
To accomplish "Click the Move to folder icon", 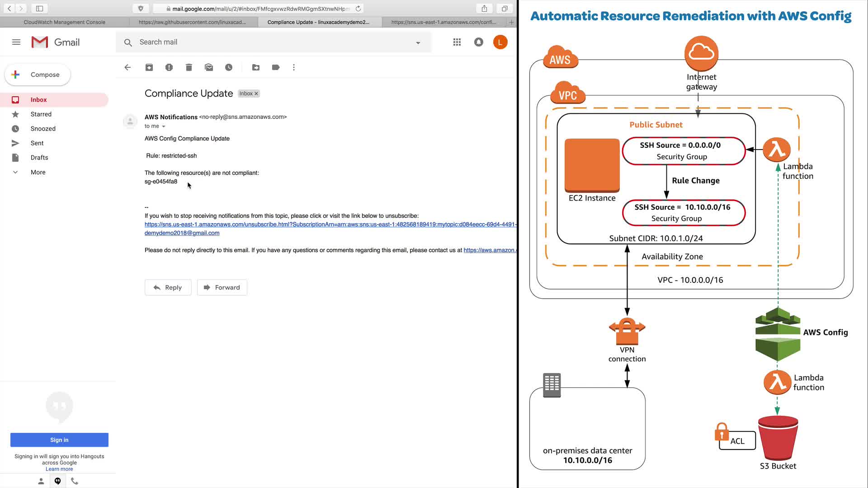I will pyautogui.click(x=256, y=67).
